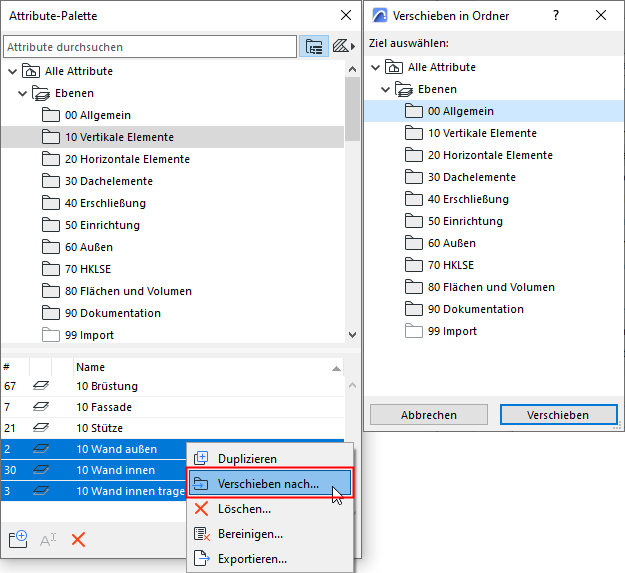Choose Exportieren... from context menu

(270, 559)
